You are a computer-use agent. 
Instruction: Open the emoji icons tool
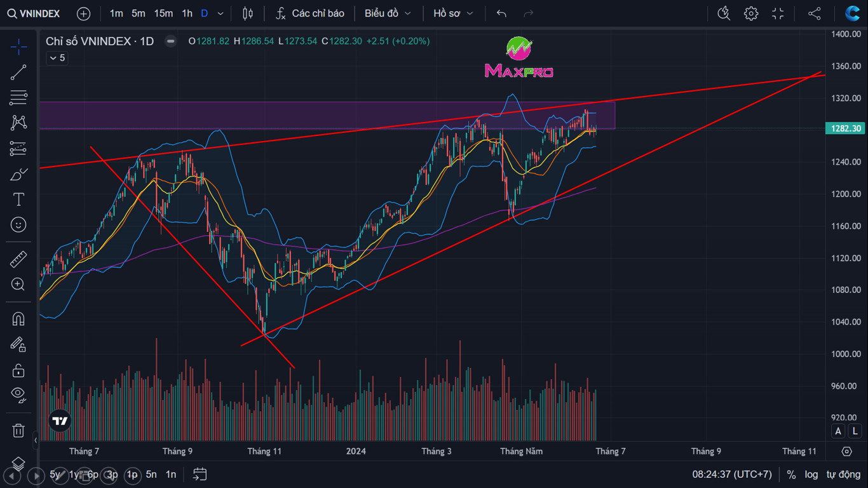click(x=18, y=225)
